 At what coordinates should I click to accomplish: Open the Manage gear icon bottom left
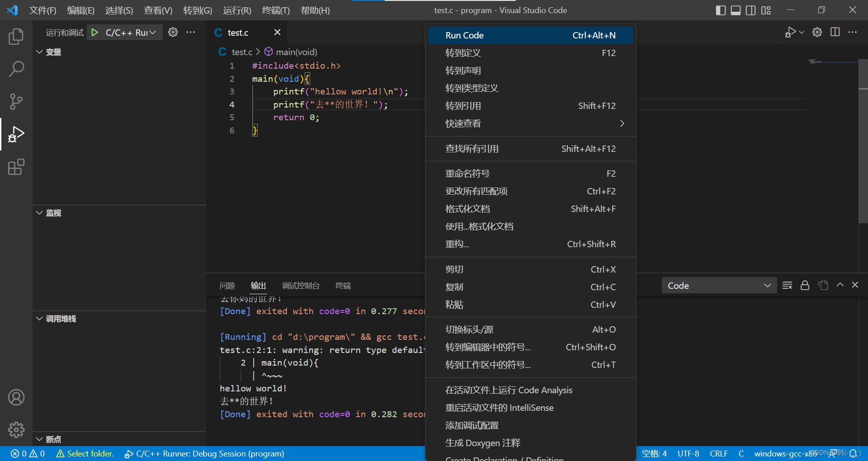click(x=16, y=430)
